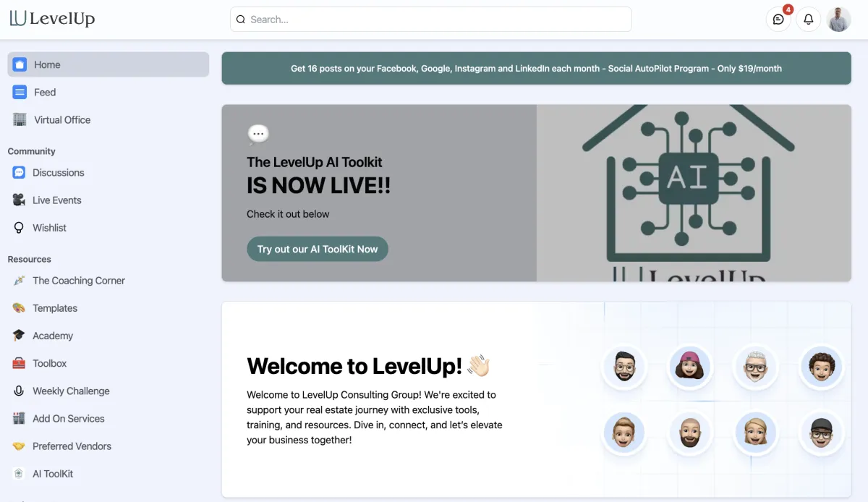Click the Feed icon in sidebar
The image size is (868, 502).
tap(20, 92)
